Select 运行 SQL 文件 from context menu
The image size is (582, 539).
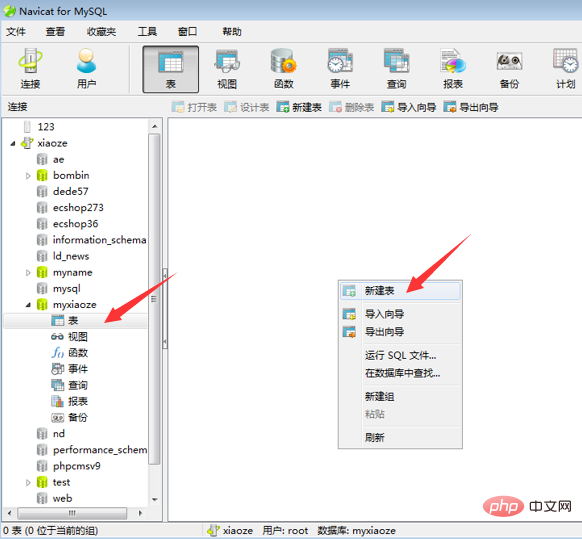tap(400, 355)
